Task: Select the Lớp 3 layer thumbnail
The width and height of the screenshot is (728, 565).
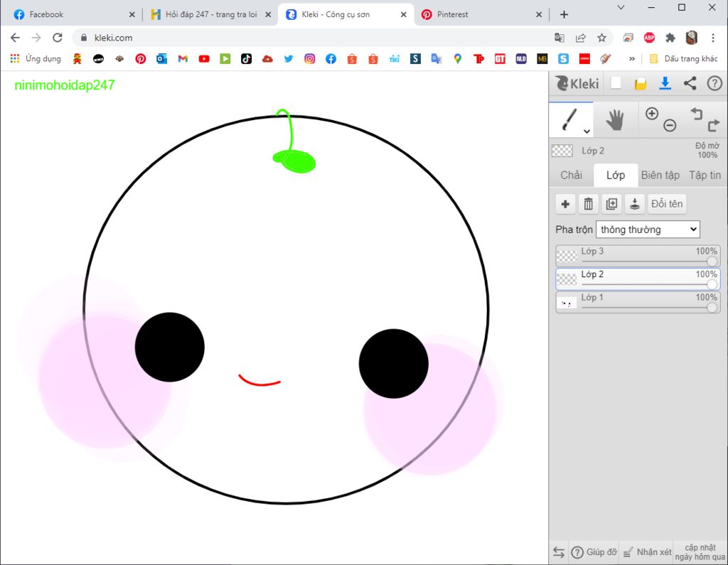Action: [567, 256]
